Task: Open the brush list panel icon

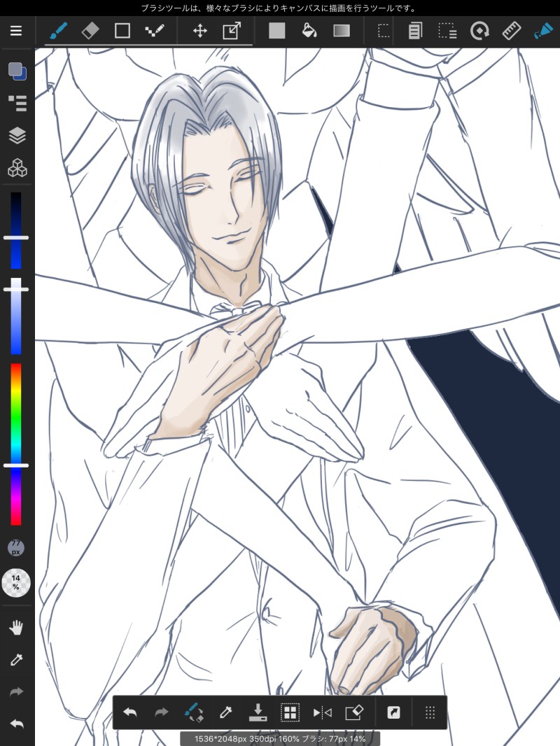Action: coord(17,104)
